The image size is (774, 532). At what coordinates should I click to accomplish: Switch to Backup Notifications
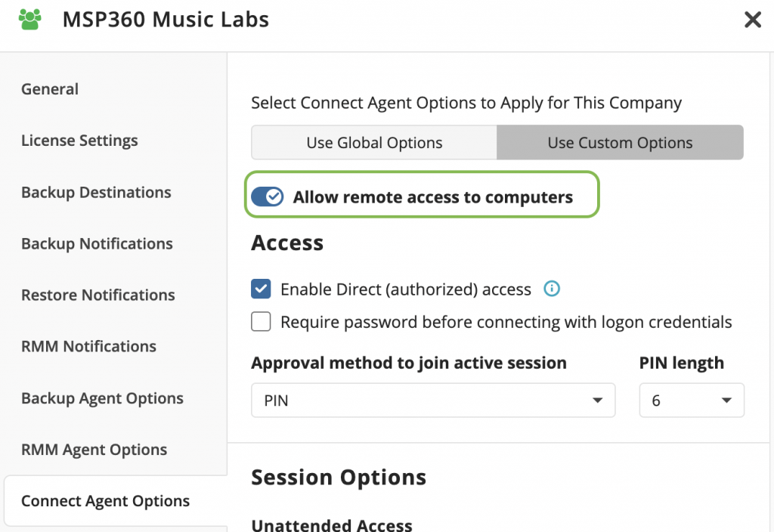(x=97, y=243)
